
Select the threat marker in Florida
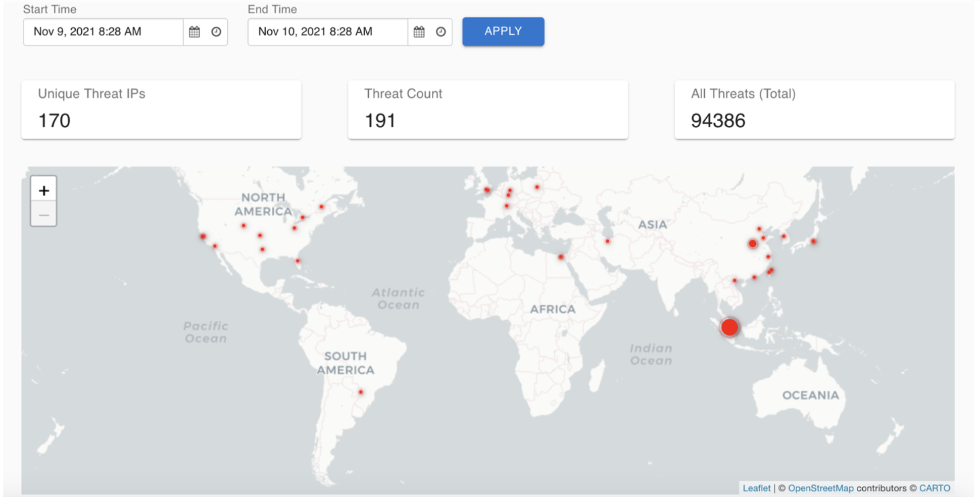click(x=298, y=261)
